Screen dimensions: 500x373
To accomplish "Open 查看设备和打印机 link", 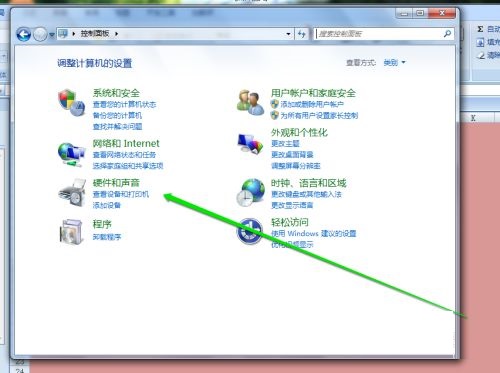I will pos(121,194).
